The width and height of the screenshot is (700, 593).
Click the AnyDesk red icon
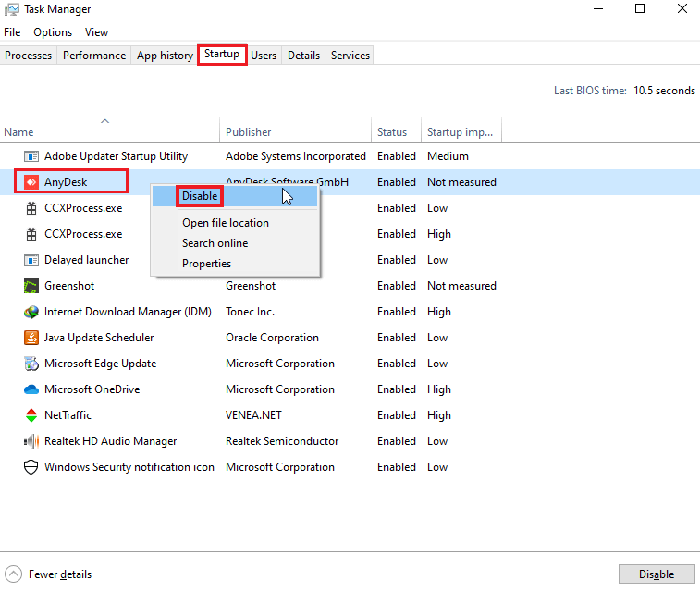[x=31, y=182]
